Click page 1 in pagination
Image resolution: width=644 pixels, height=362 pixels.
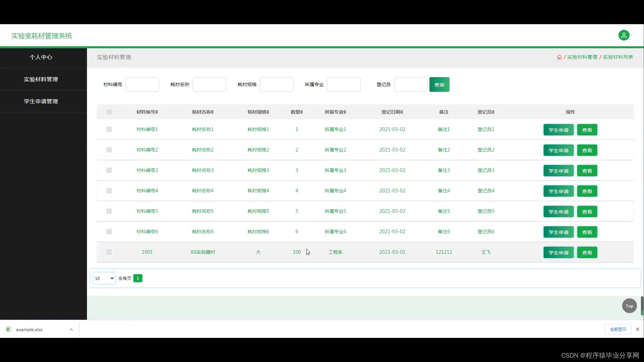coord(138,278)
